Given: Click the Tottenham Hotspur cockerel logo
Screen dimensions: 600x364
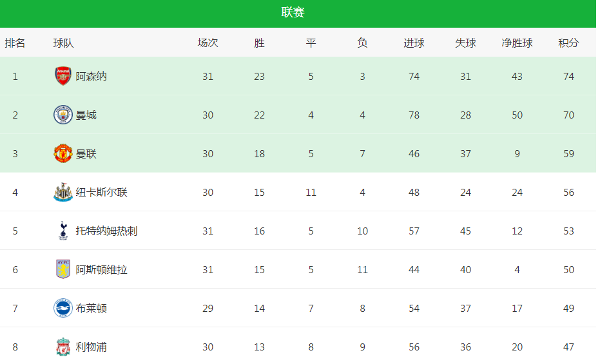Looking at the screenshot, I should pos(63,231).
